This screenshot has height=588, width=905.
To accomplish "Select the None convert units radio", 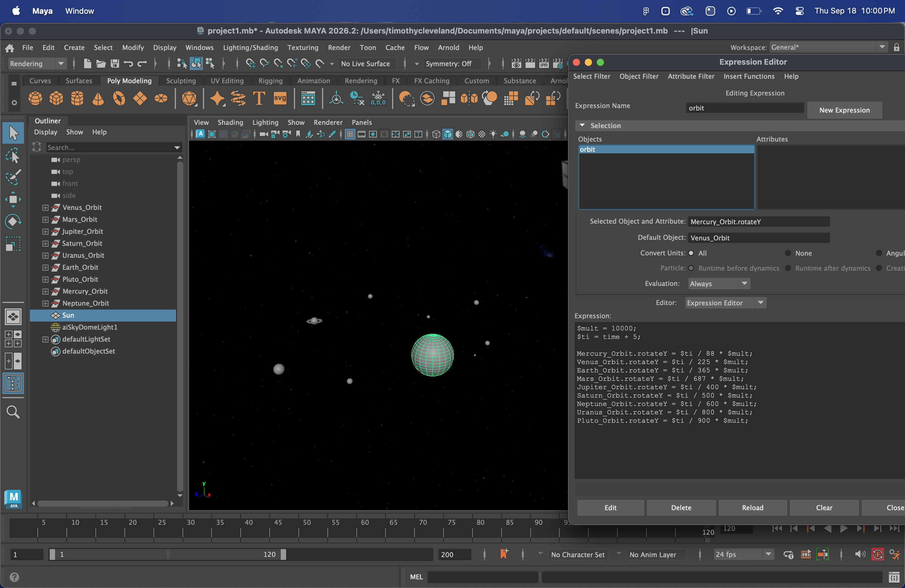I will pos(788,253).
